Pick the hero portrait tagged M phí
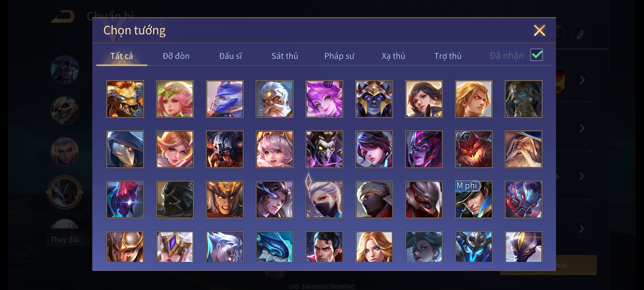Viewport: 644px width, 290px height. (474, 200)
